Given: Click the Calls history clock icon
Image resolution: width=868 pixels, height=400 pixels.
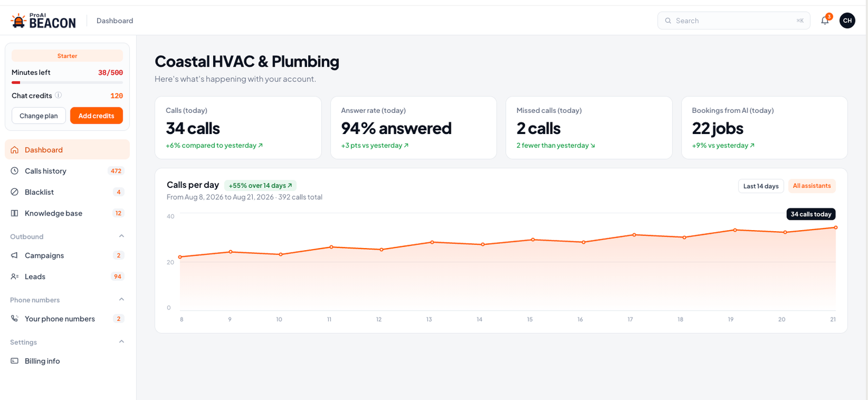Looking at the screenshot, I should pos(15,171).
